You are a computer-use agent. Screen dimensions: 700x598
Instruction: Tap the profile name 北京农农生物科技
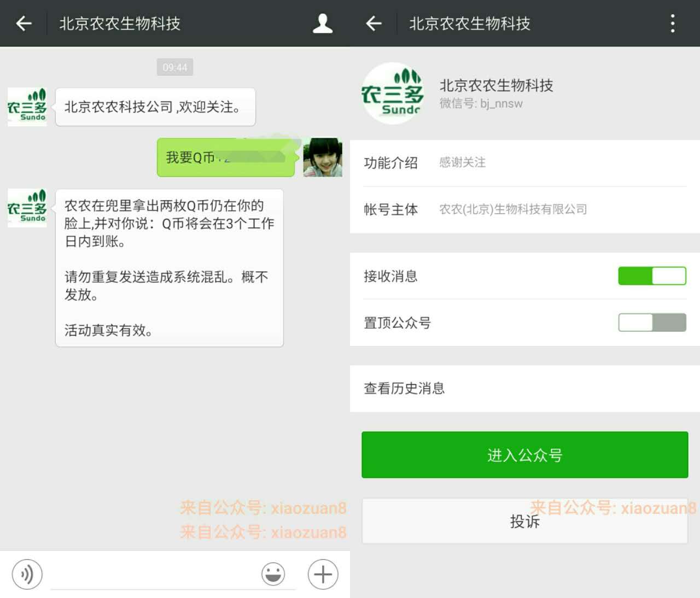(x=497, y=85)
